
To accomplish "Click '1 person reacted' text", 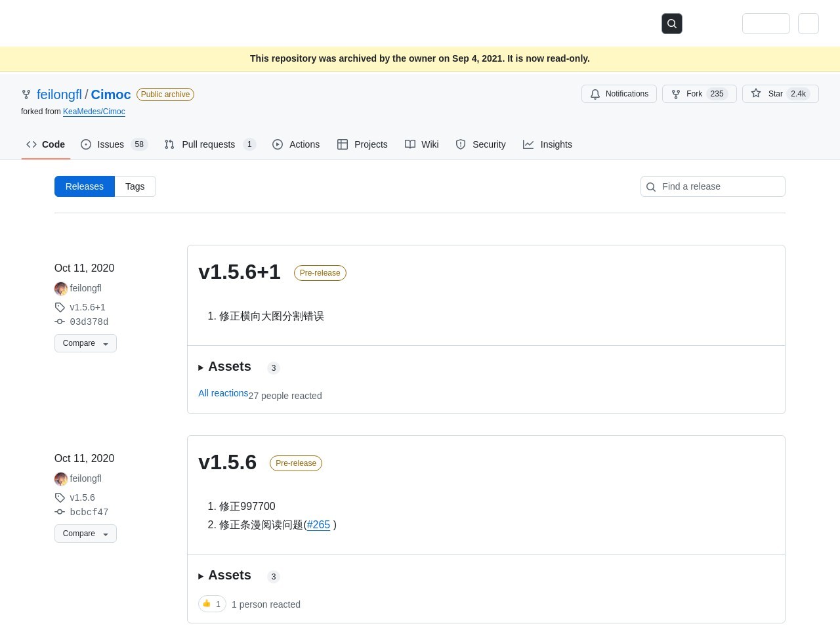I will [x=266, y=604].
